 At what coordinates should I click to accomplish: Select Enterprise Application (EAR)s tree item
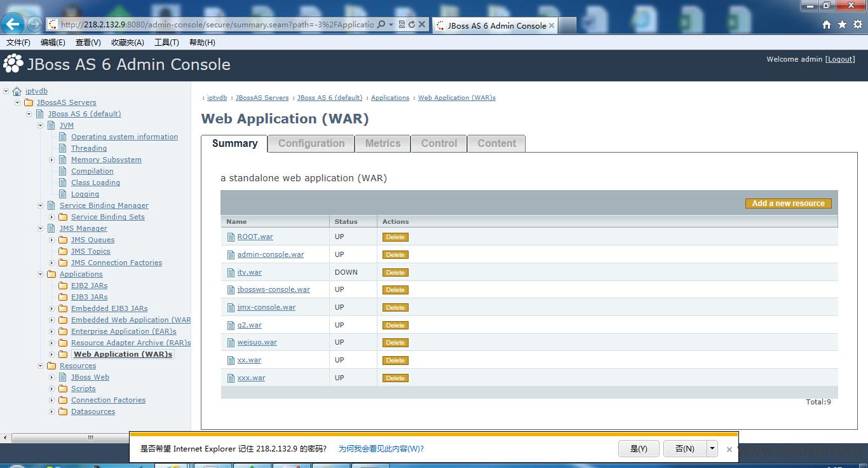[124, 331]
